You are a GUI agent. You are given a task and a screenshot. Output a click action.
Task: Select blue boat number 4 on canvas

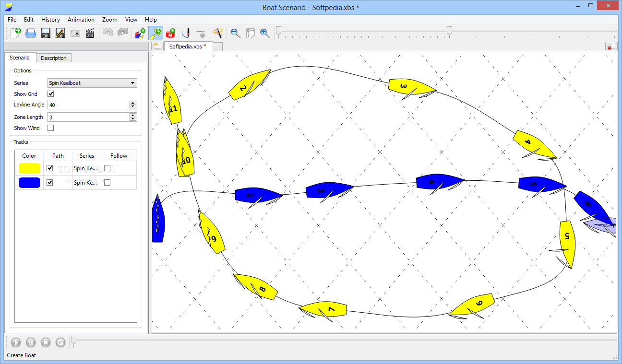tap(440, 183)
